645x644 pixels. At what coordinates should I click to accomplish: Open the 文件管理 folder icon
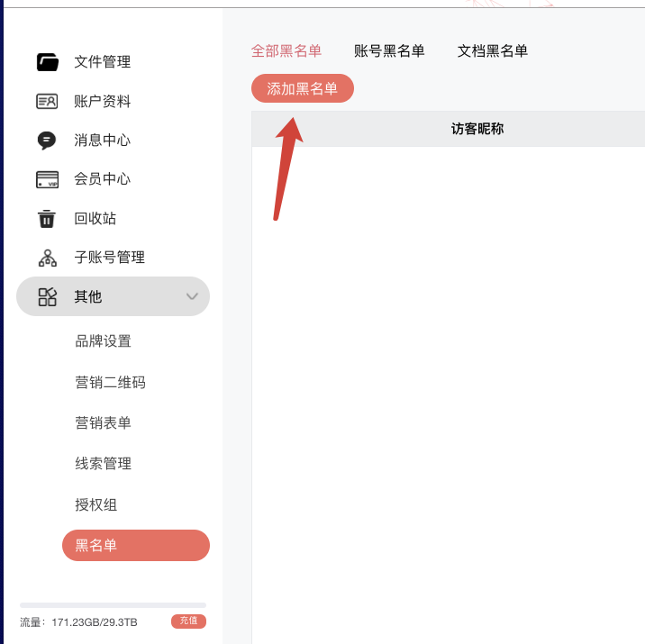coord(48,62)
